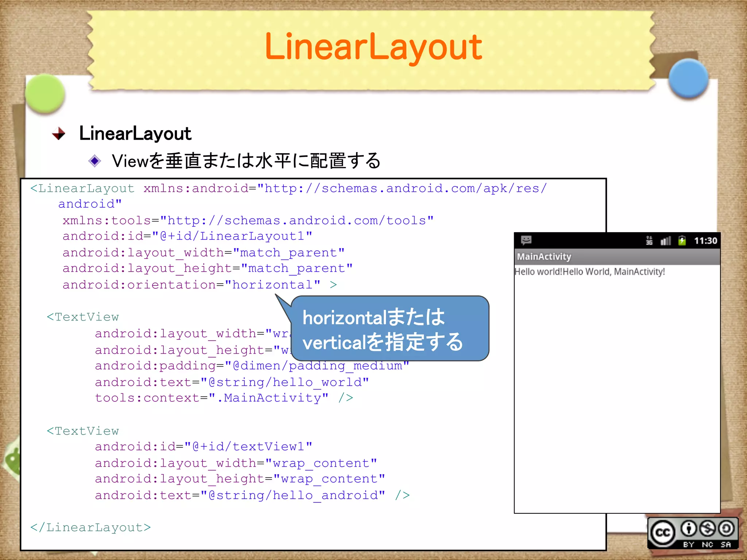Click the android:text="@string/hello_world" line
The height and width of the screenshot is (560, 747).
tap(232, 382)
